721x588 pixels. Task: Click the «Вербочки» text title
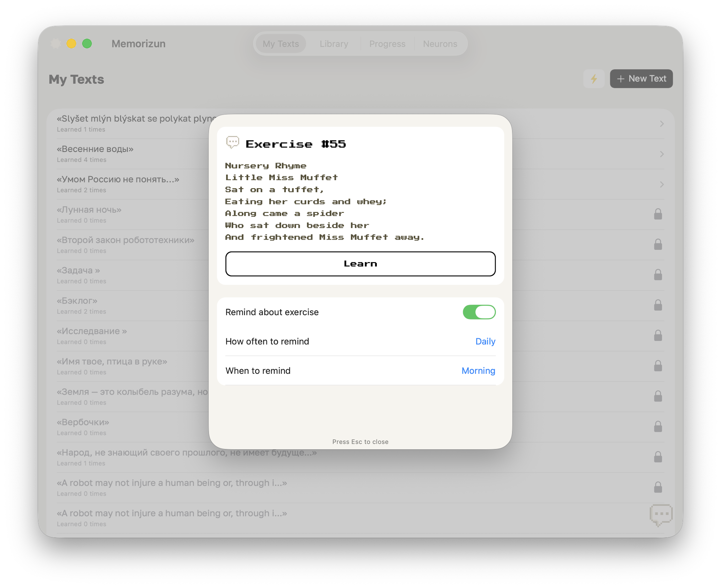(x=83, y=422)
